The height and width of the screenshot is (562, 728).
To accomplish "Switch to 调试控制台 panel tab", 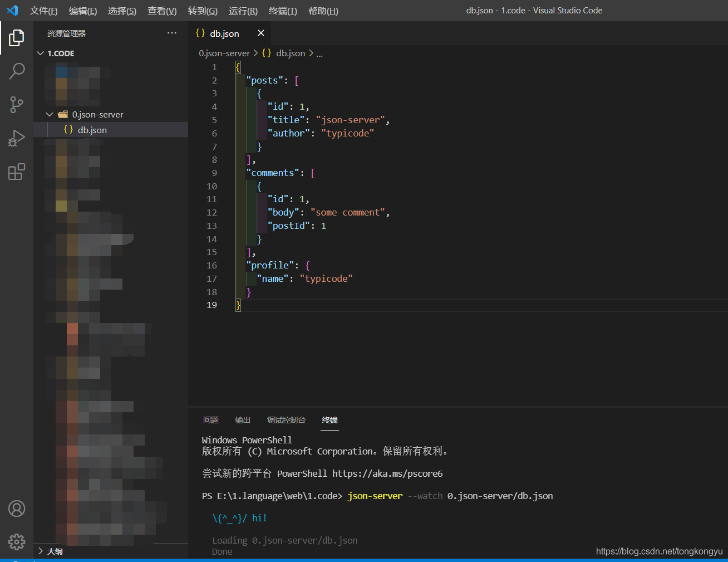I will (286, 420).
